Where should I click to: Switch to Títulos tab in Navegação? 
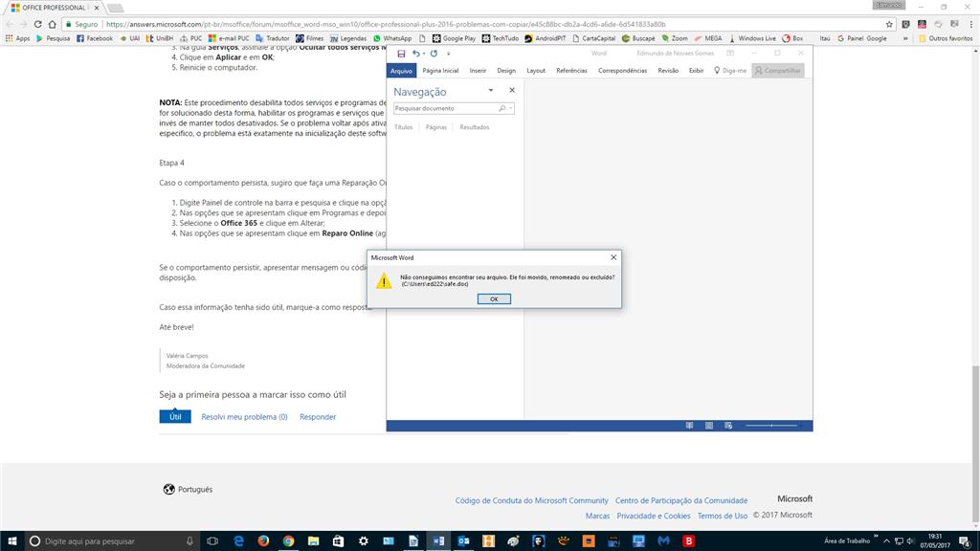403,127
